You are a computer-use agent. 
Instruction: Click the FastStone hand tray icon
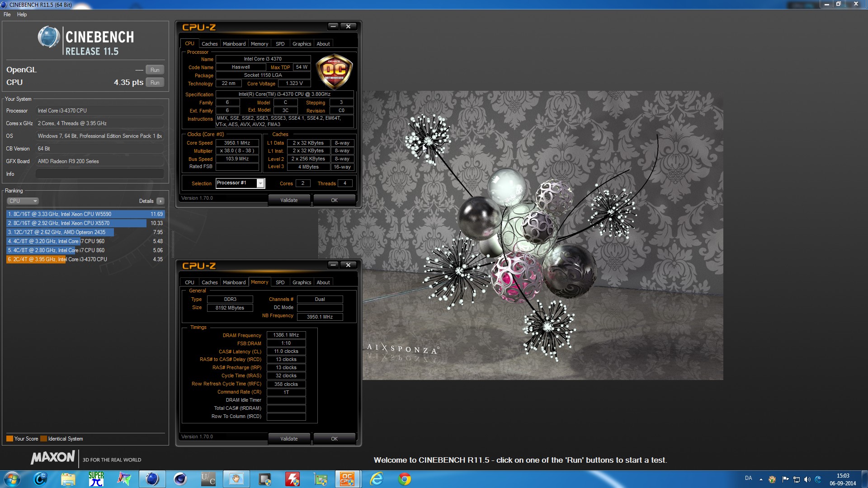pyautogui.click(x=772, y=479)
